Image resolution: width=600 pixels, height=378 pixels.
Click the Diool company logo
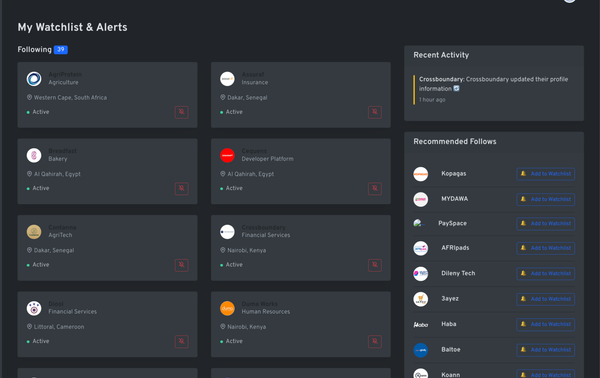click(x=34, y=308)
